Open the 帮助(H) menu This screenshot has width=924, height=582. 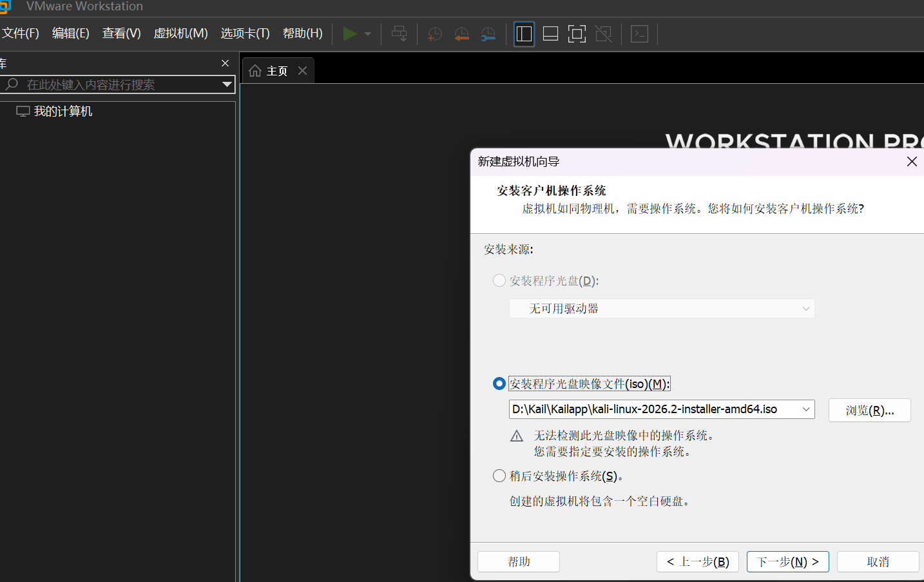[303, 34]
